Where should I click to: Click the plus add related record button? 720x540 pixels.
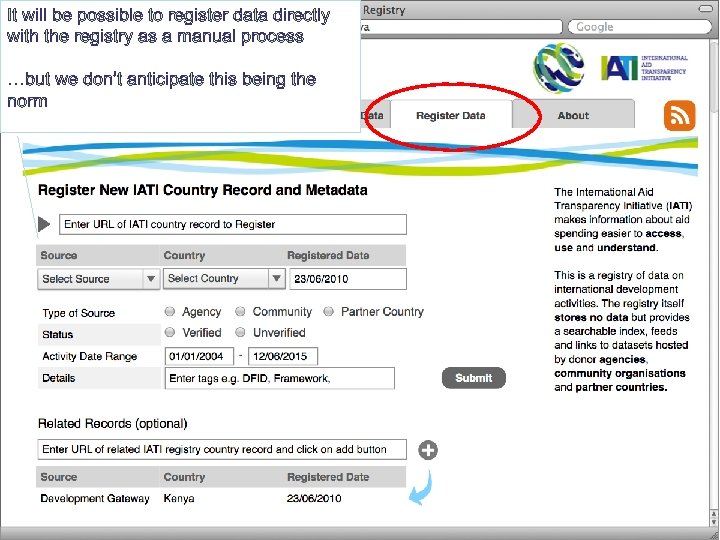pyautogui.click(x=428, y=450)
